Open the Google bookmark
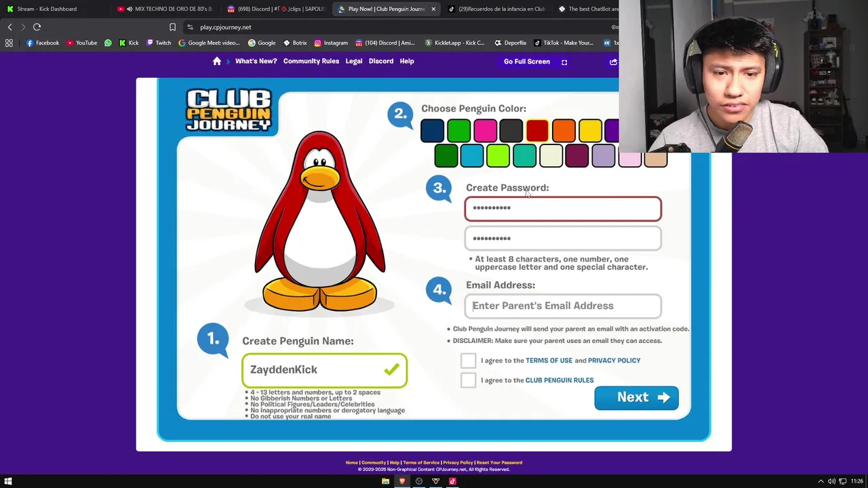 coord(262,43)
